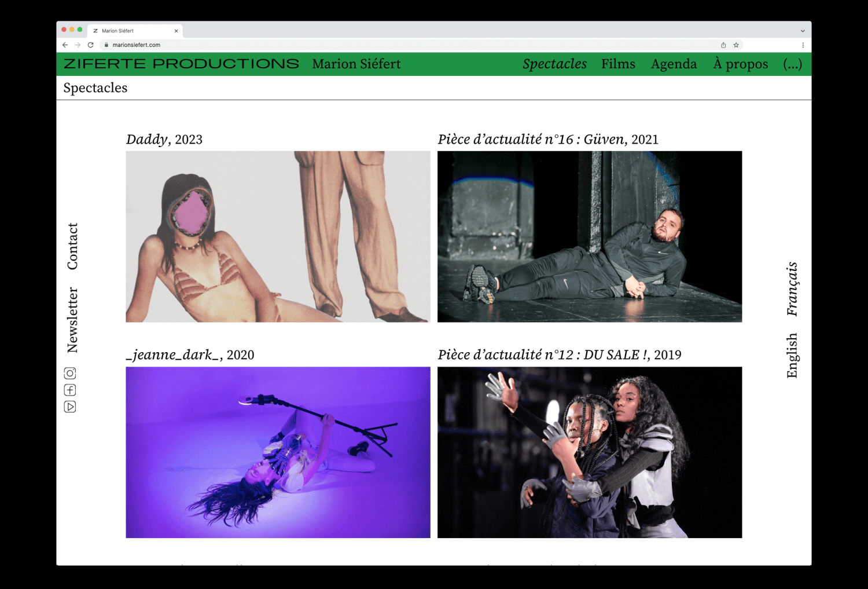Open the Pièce d'actualité n°12 : DU SALE ! title
This screenshot has width=868, height=589.
(560, 355)
